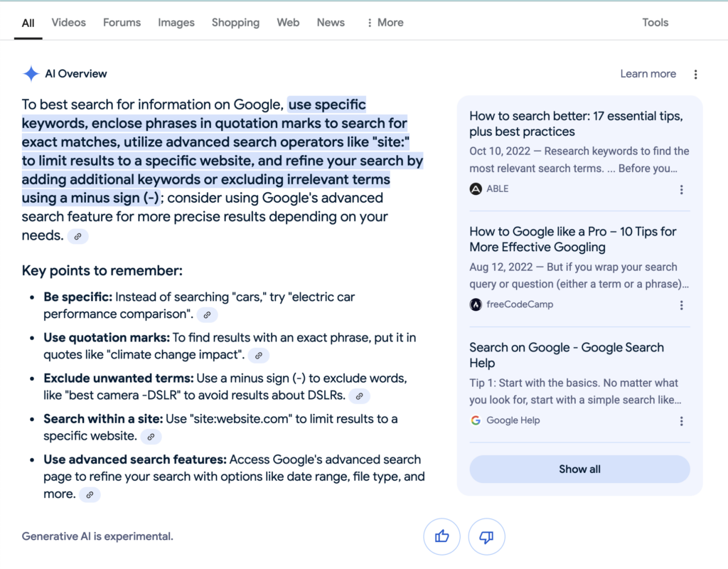Click the AI Overview sparkle icon
This screenshot has height=569, width=728.
click(x=31, y=73)
